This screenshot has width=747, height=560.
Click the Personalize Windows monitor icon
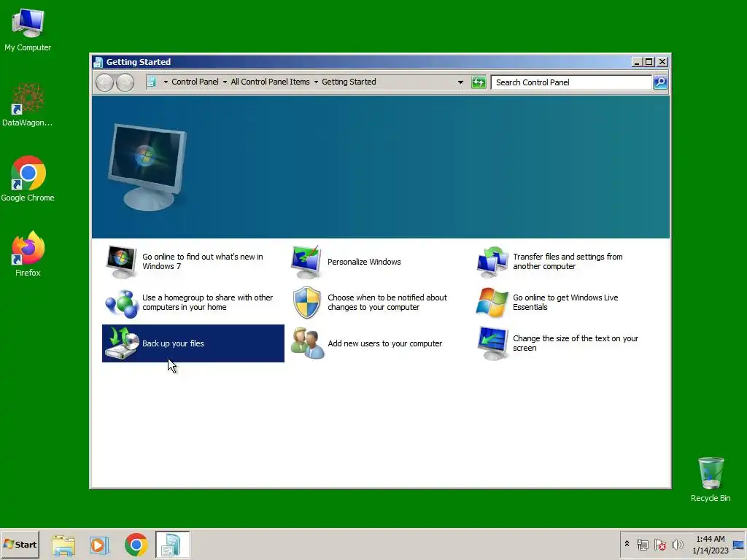pyautogui.click(x=306, y=262)
